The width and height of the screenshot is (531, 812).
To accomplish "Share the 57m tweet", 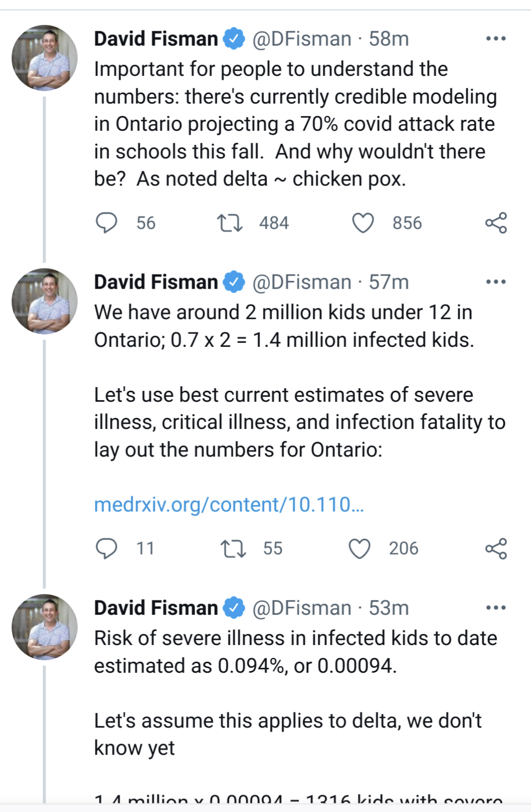I will [496, 548].
